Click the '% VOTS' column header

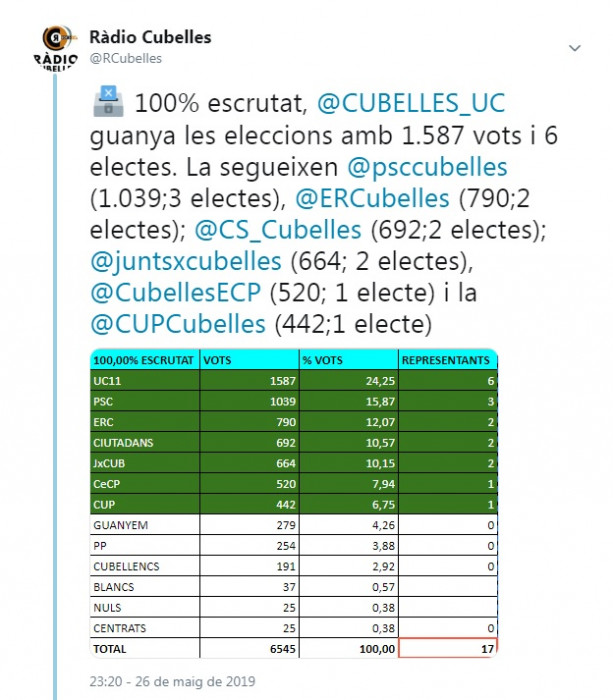click(x=348, y=360)
